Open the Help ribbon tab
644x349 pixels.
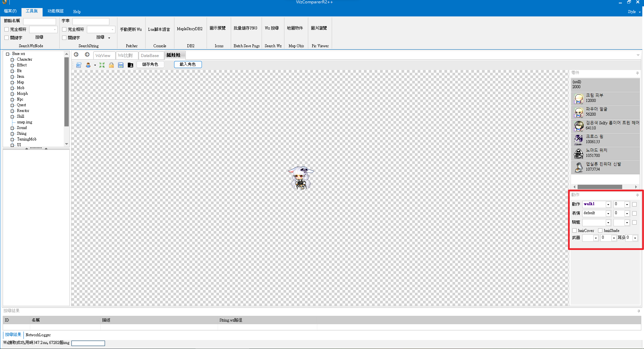[77, 12]
